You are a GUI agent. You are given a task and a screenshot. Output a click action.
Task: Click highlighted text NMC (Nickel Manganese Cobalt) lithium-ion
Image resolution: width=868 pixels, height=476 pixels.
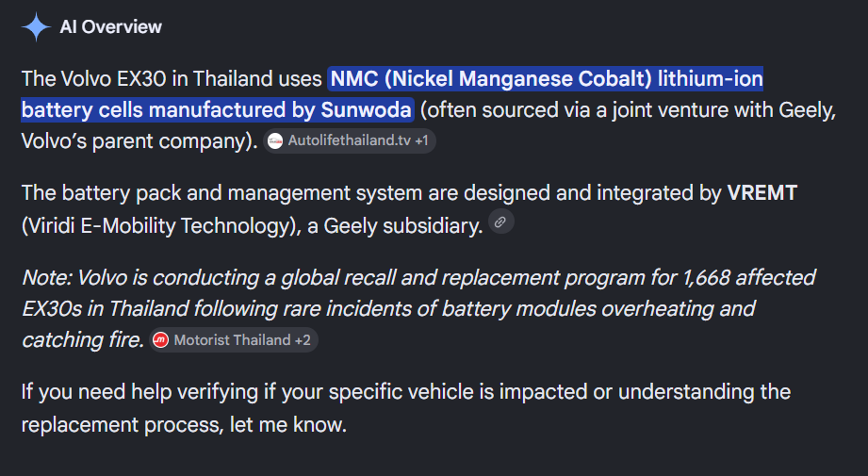547,78
